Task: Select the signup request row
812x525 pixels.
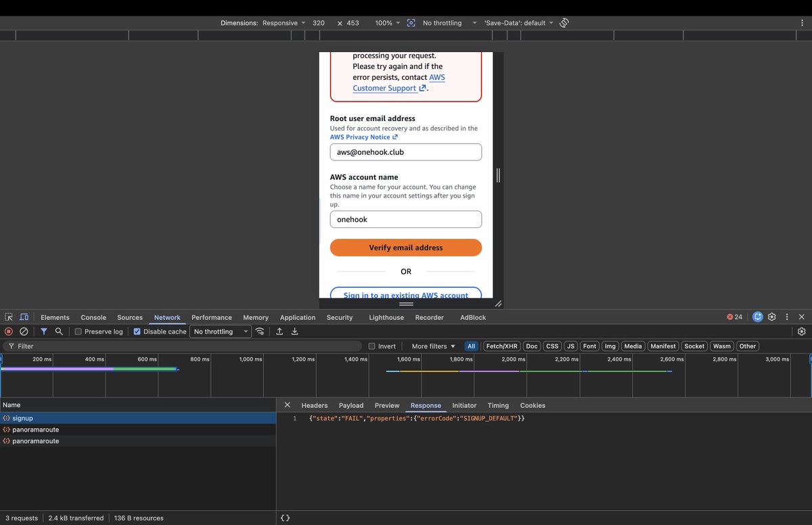Action: click(138, 418)
